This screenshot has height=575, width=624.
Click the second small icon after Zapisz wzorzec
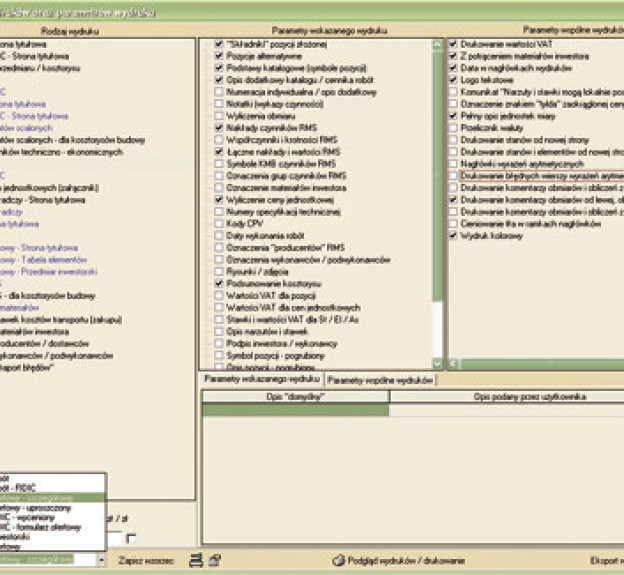[x=215, y=560]
